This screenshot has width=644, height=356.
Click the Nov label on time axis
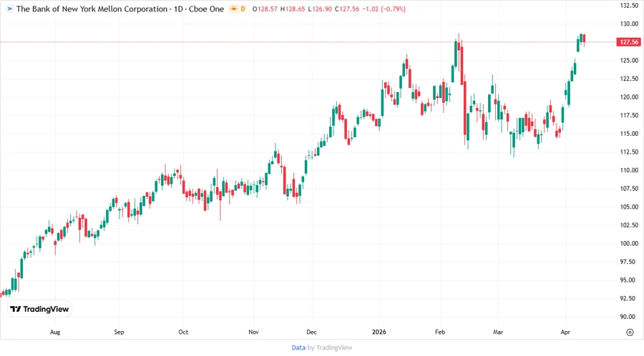[x=253, y=332]
